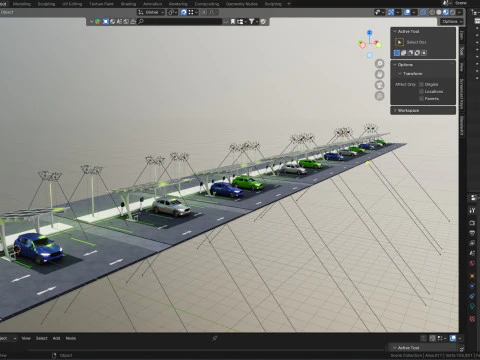Switch to the Compositing workspace tab
480x360 pixels.
point(207,4)
